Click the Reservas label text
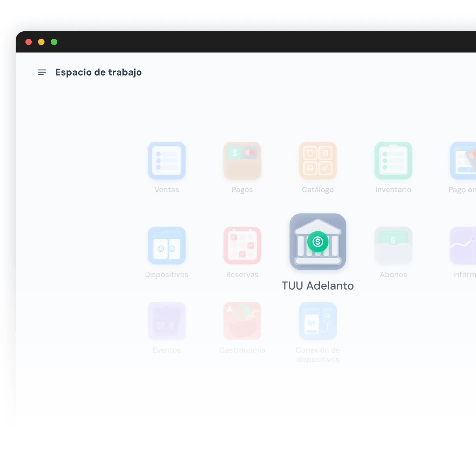The height and width of the screenshot is (454, 476). point(242,275)
